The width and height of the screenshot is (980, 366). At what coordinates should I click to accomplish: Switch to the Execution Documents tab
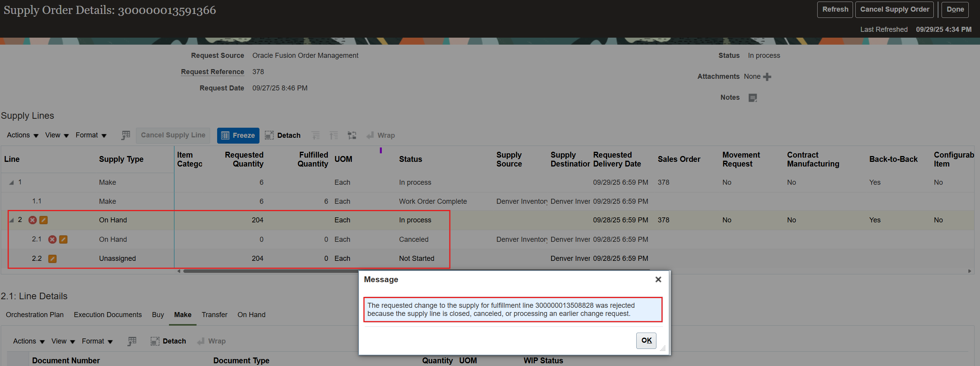[108, 315]
